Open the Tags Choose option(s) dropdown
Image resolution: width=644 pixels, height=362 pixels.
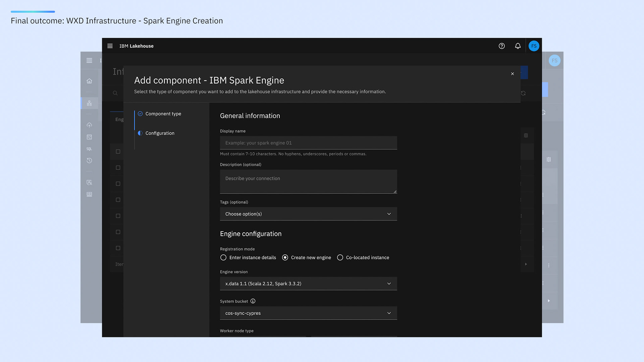(308, 214)
